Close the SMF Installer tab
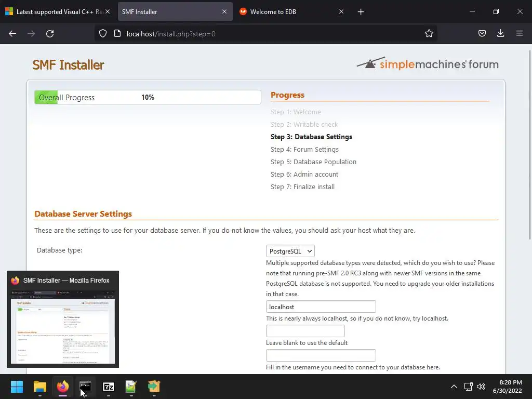 pyautogui.click(x=224, y=11)
